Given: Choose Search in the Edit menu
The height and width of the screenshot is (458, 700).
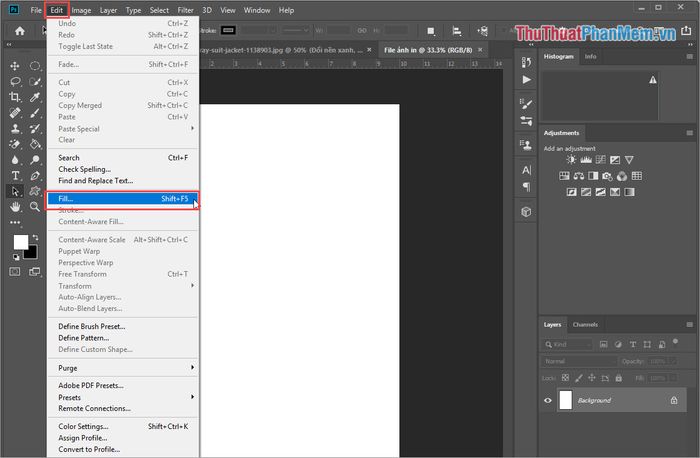Looking at the screenshot, I should coord(123,158).
